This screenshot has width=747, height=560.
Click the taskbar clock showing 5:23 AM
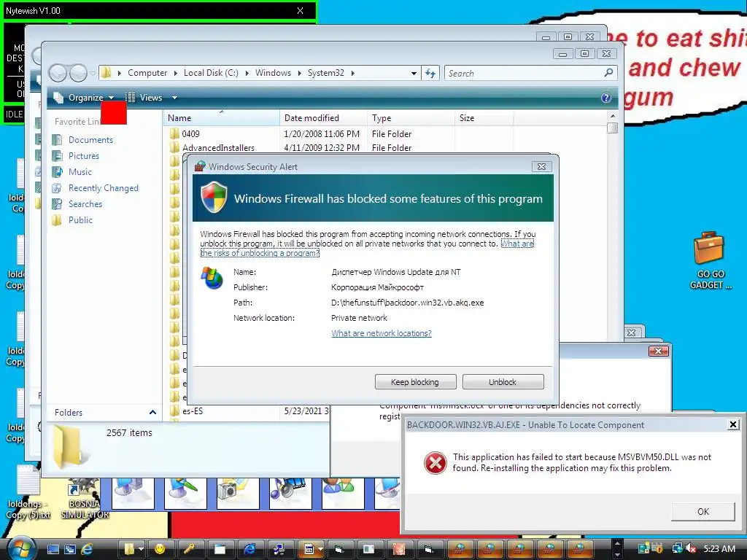[x=719, y=549]
